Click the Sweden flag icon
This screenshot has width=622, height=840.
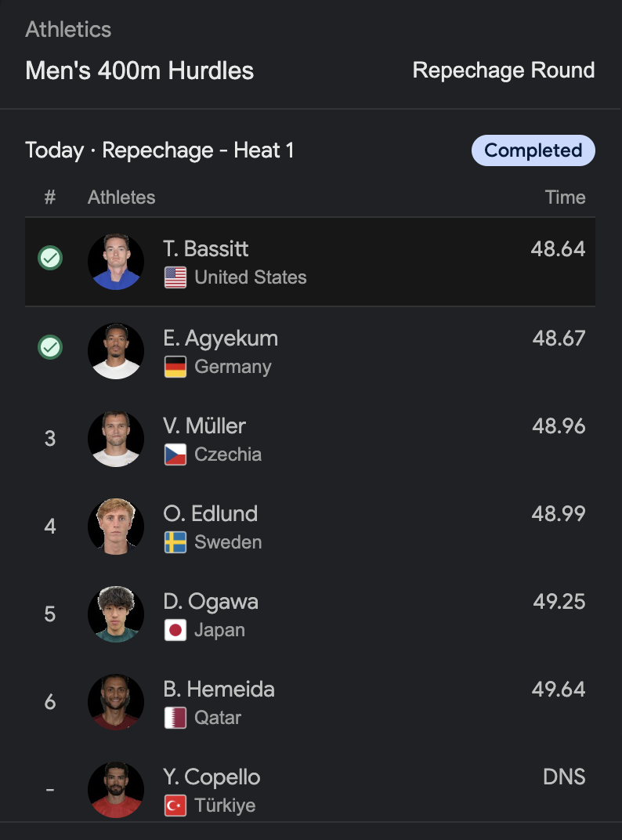coord(175,542)
